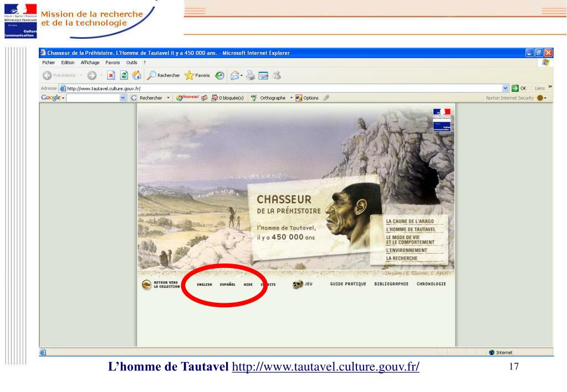Click the address bar URL field

coord(284,88)
